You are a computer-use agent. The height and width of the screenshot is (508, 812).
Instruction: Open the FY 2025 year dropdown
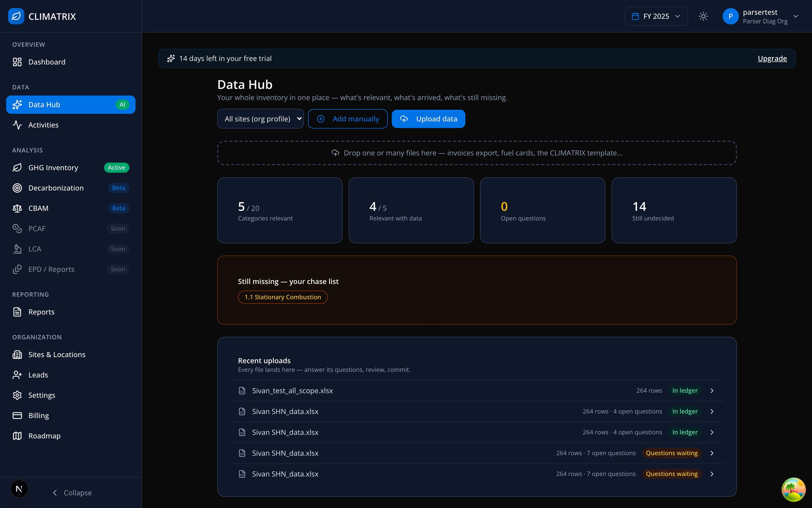pyautogui.click(x=656, y=16)
